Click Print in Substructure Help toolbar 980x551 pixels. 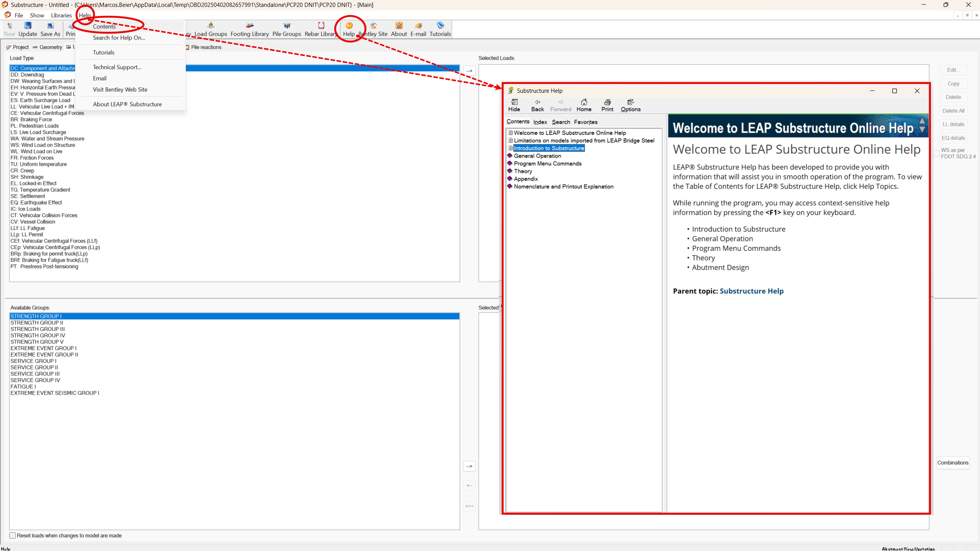click(x=607, y=105)
